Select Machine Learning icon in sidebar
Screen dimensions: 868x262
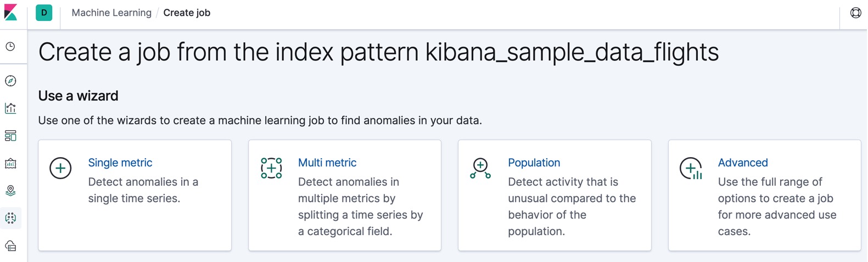(x=10, y=218)
